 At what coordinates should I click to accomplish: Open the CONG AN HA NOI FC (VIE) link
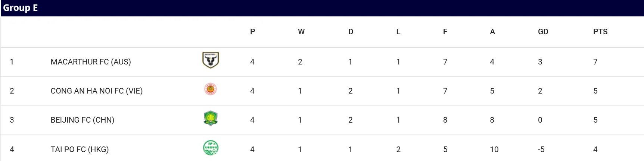point(97,91)
